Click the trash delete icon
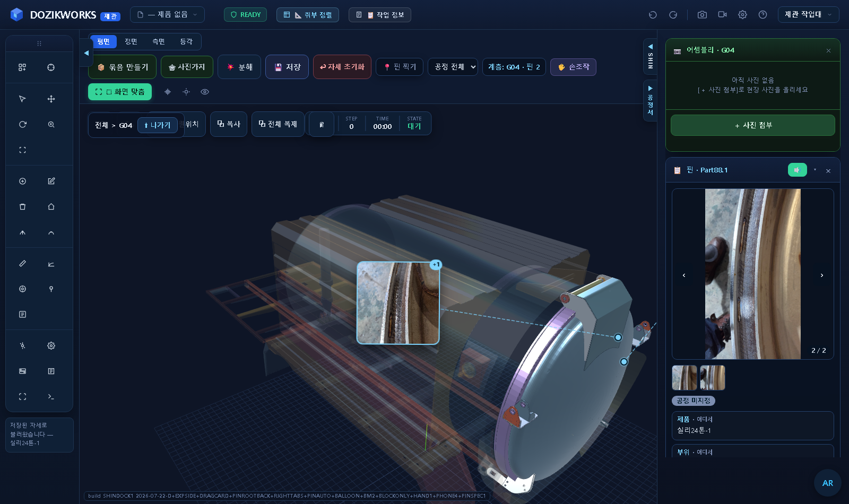The image size is (849, 504). [x=22, y=207]
